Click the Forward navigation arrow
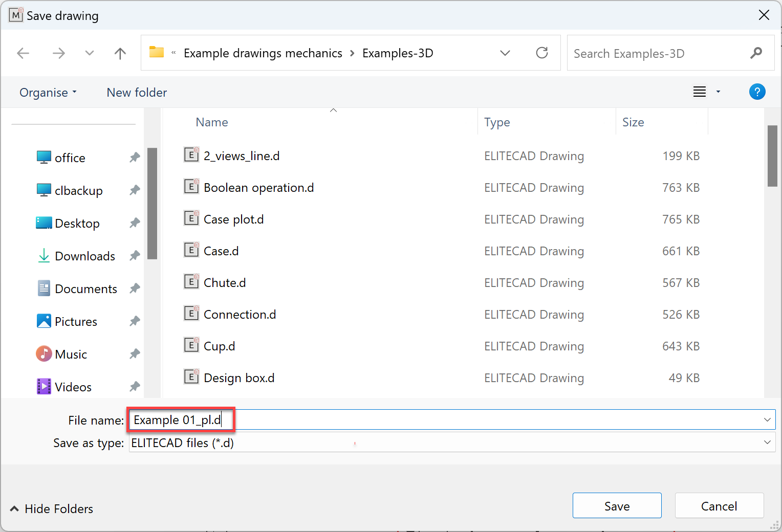The height and width of the screenshot is (532, 782). point(59,53)
